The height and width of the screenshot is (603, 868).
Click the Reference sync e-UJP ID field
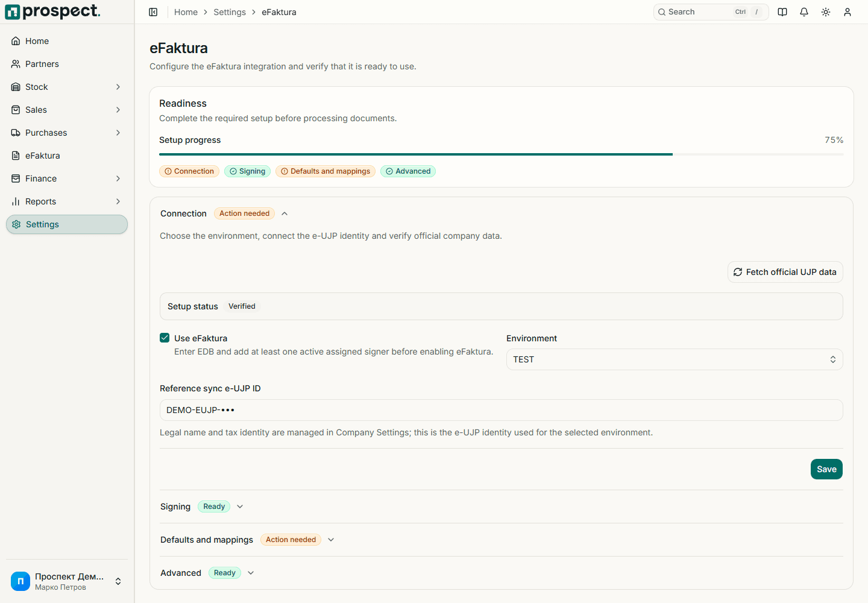pyautogui.click(x=502, y=410)
